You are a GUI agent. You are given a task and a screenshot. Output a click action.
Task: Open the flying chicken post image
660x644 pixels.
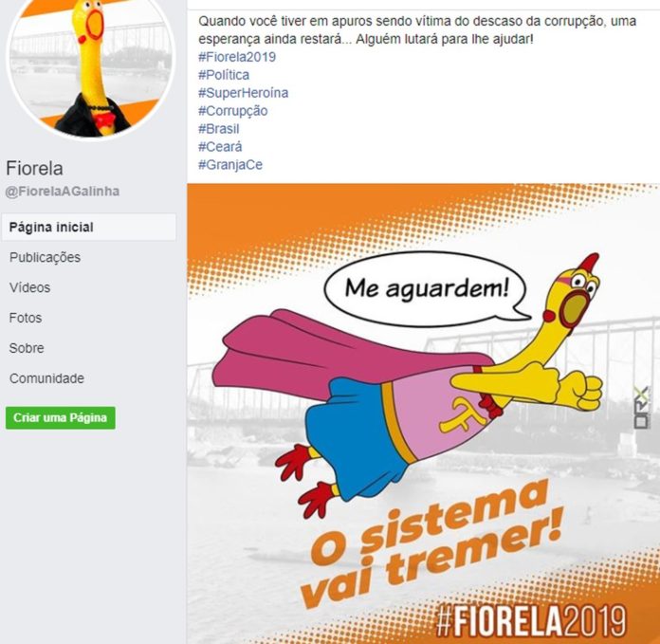[424, 414]
